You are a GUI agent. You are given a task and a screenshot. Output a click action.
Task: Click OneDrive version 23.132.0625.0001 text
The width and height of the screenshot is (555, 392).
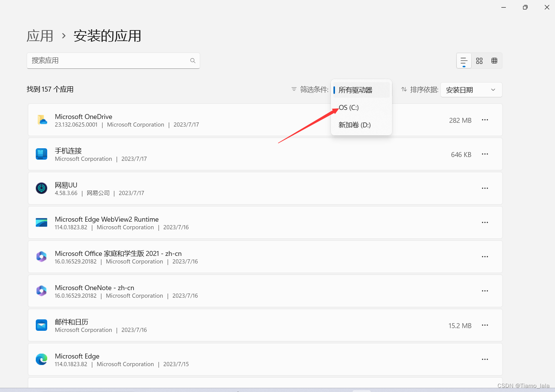tap(76, 125)
